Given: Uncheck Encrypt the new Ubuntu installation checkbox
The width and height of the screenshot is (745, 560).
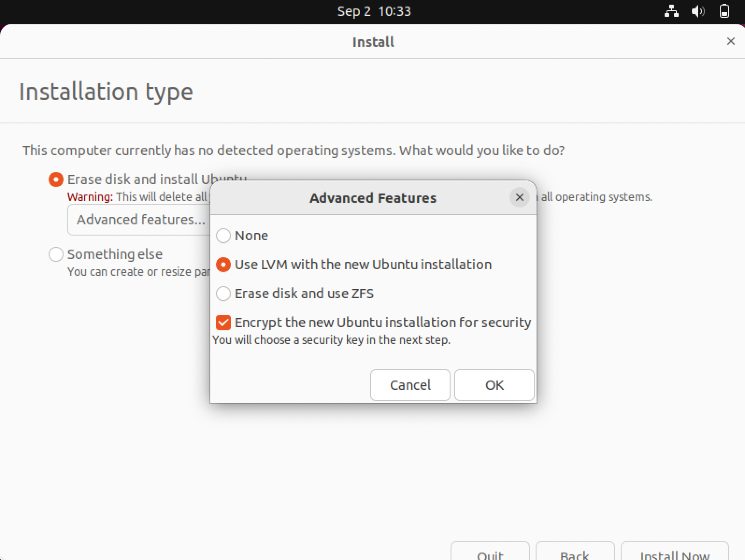Looking at the screenshot, I should point(223,323).
